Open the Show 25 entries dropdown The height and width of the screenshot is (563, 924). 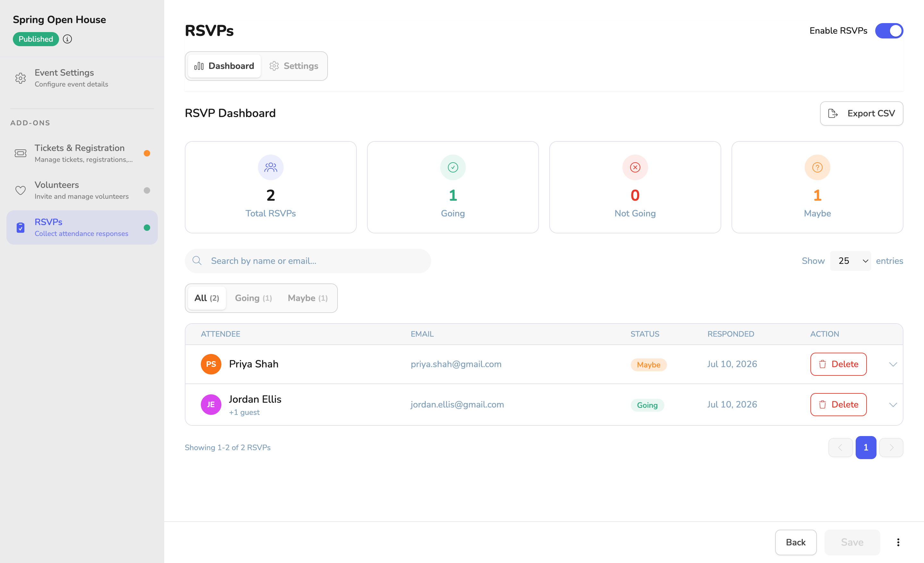click(851, 261)
